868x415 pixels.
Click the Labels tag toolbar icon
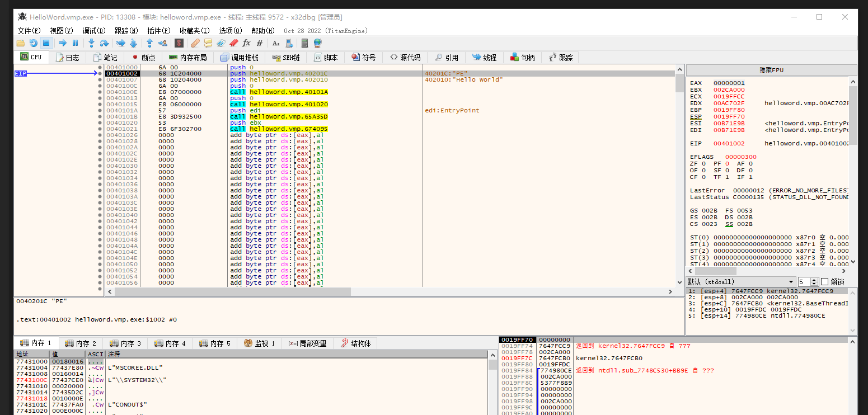coord(220,43)
